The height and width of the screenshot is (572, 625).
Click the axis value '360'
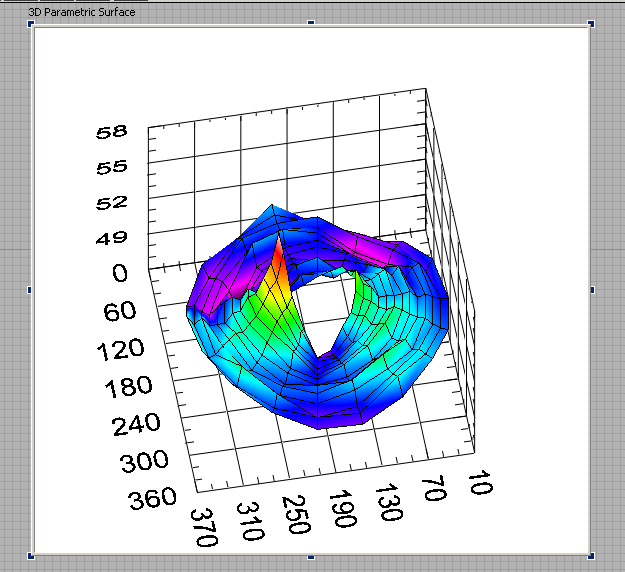152,498
